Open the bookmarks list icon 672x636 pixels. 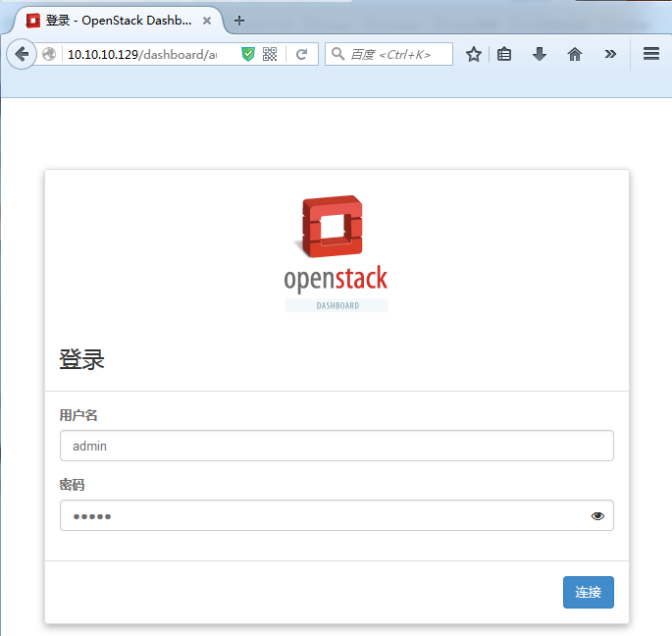coord(504,54)
